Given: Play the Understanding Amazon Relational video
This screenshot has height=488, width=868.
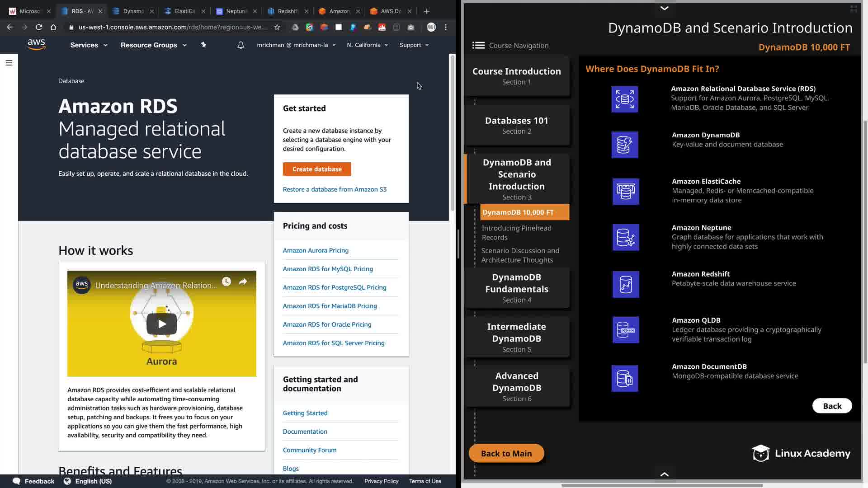Looking at the screenshot, I should (161, 324).
